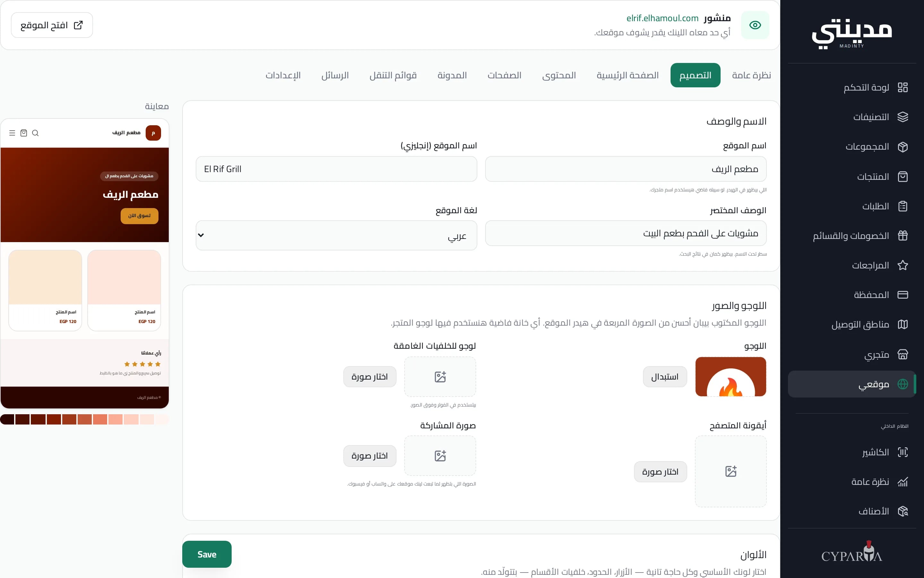The height and width of the screenshot is (578, 924).
Task: Click the متجري store icon
Action: pos(903,355)
